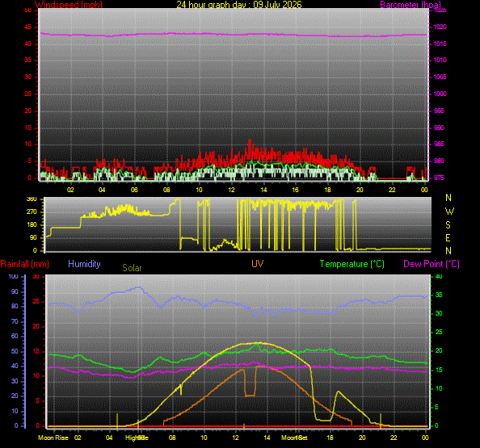This screenshot has width=480, height=448.
Task: Select the Dew Point (°C) legend label
Action: click(432, 264)
